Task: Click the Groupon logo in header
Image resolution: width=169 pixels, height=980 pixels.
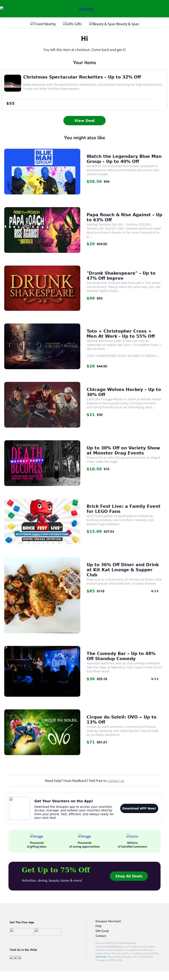Action: coord(86,9)
